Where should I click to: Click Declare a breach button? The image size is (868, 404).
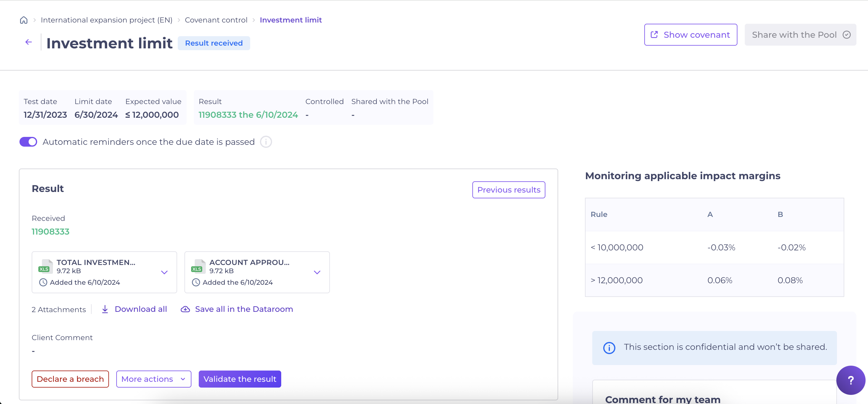pyautogui.click(x=70, y=379)
